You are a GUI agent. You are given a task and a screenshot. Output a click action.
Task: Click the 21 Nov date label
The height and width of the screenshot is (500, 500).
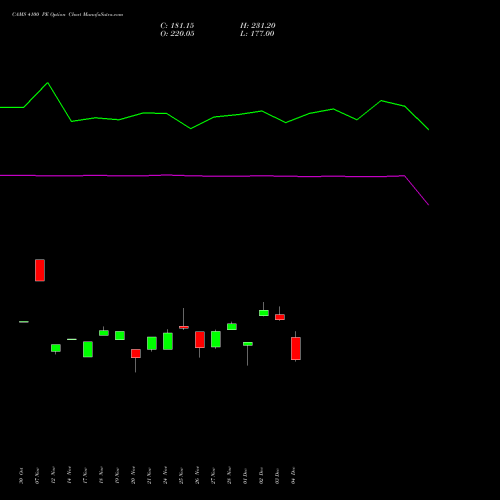point(149,476)
